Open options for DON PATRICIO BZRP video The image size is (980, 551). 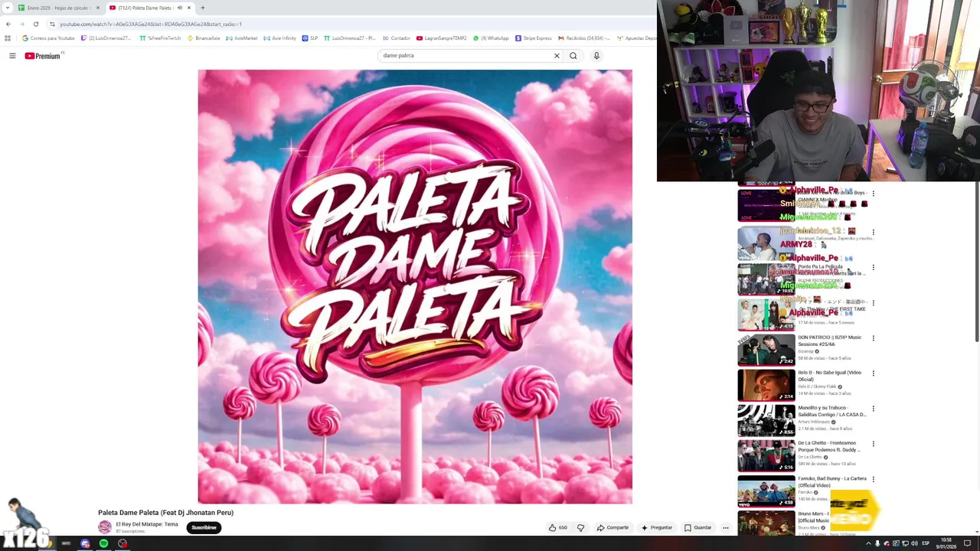pyautogui.click(x=873, y=338)
